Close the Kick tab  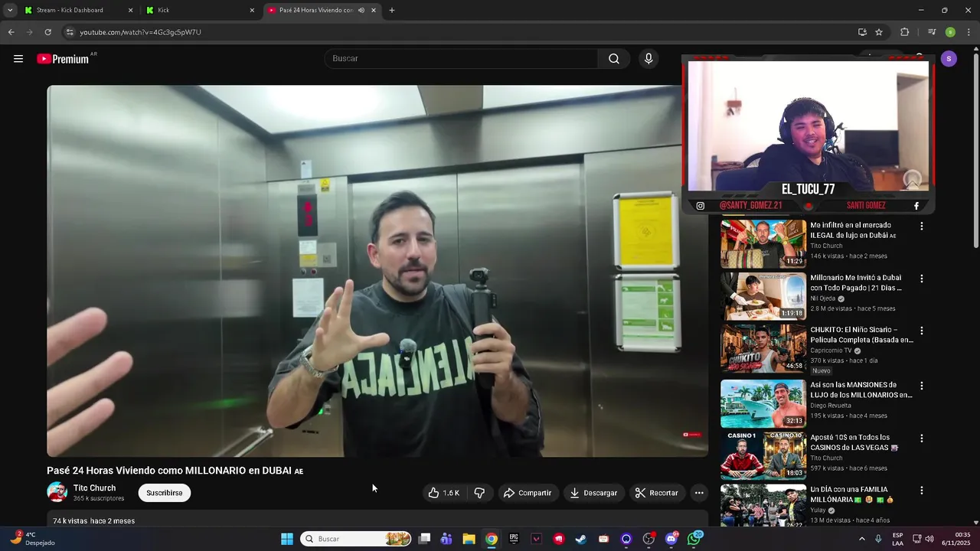252,11
